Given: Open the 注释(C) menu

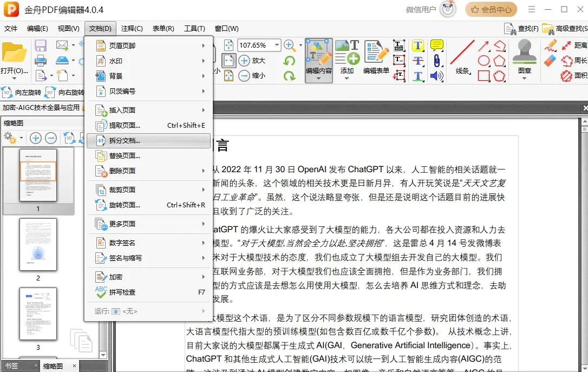Looking at the screenshot, I should [132, 29].
